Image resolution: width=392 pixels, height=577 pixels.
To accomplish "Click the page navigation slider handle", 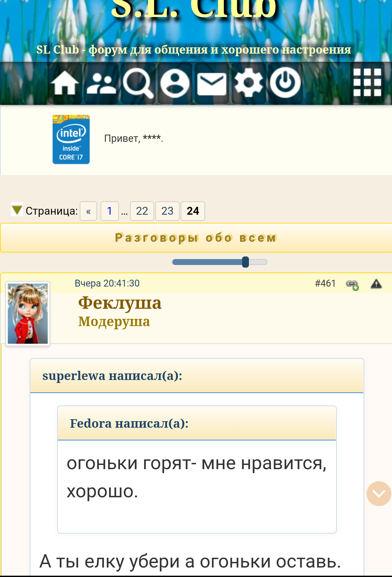I will (245, 262).
